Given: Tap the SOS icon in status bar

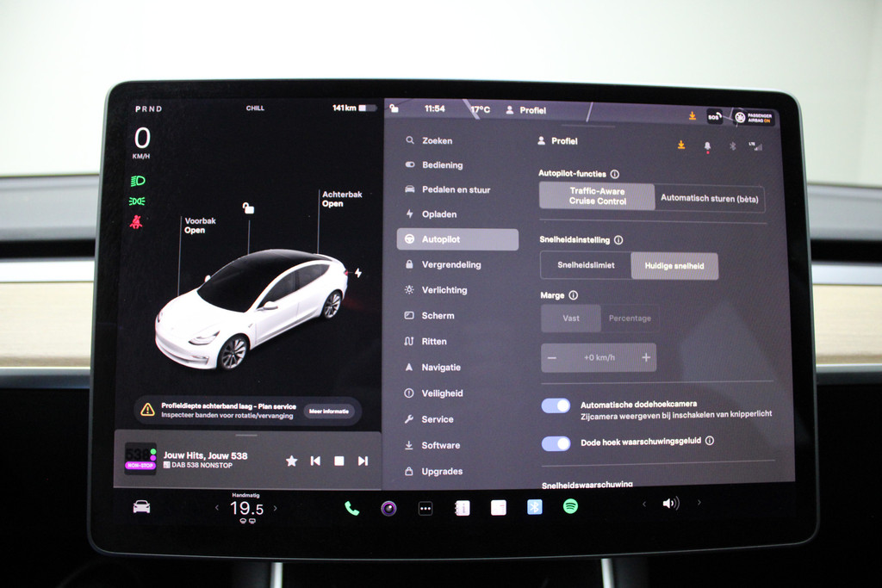Looking at the screenshot, I should point(714,116).
